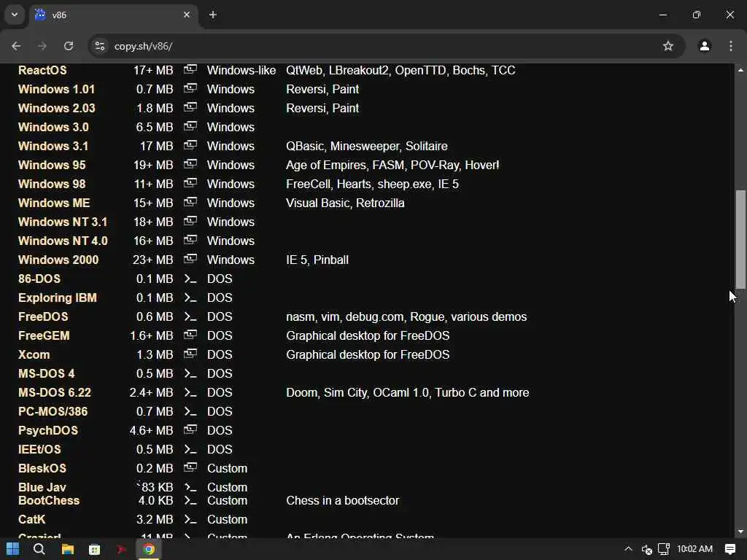Launch the PsychDOS link
The height and width of the screenshot is (560, 747).
pos(47,431)
